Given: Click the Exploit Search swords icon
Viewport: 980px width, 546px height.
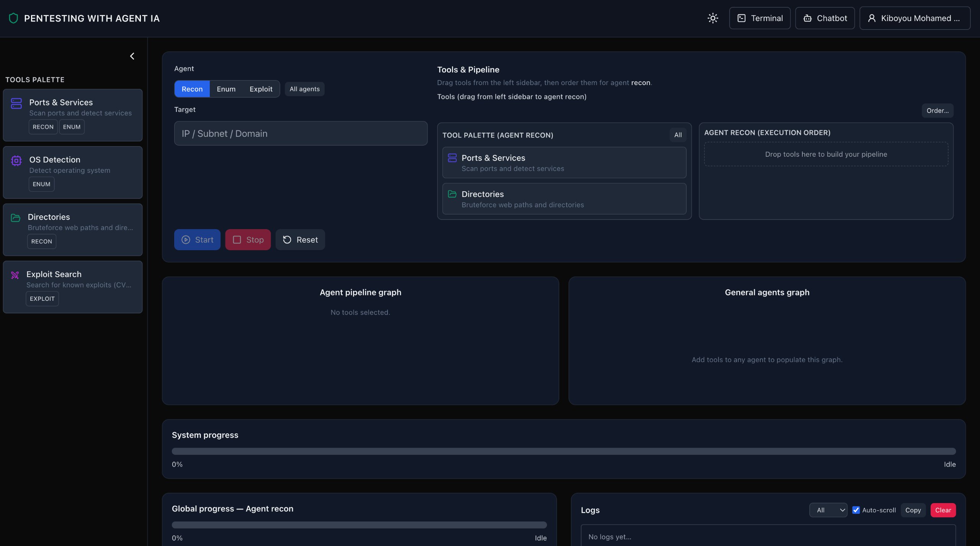Looking at the screenshot, I should coord(15,275).
